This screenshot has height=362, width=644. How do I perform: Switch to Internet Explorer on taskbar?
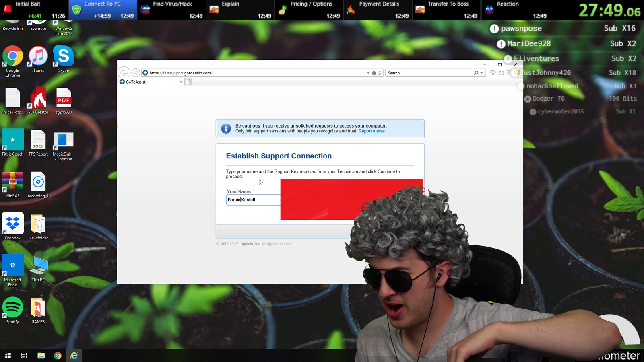[74, 356]
